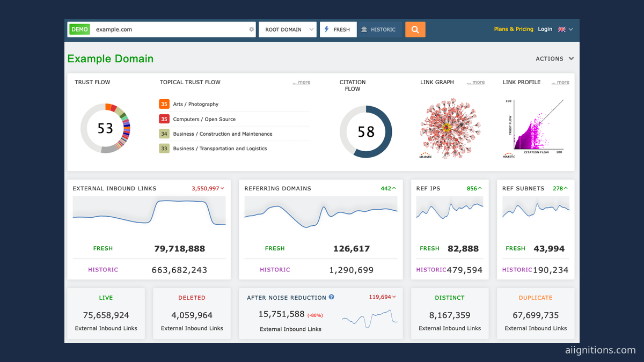Click the 856 Ref IPs change indicator
644x362 pixels.
click(474, 188)
